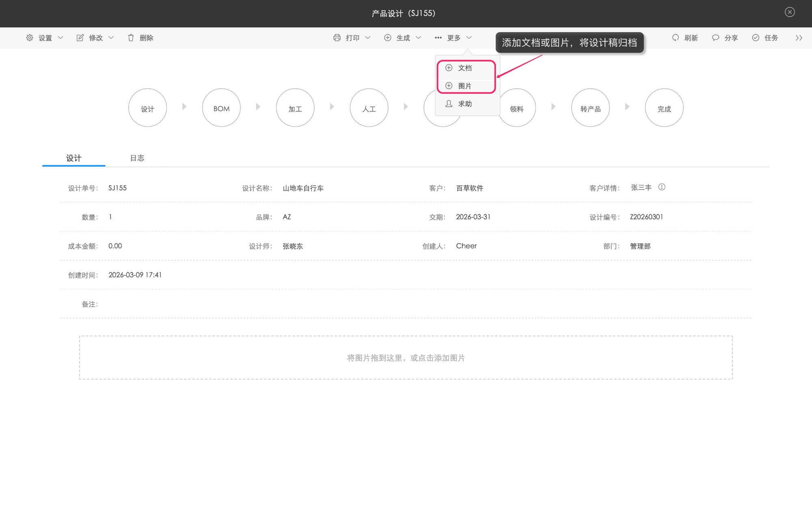Click customer detail info icon

pyautogui.click(x=662, y=187)
